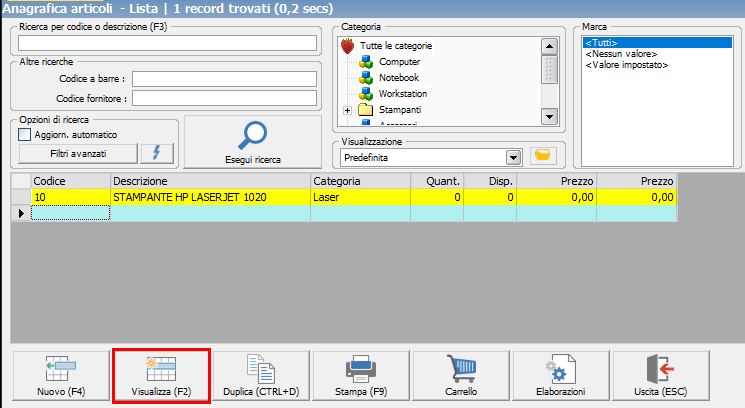Select the Workstation category
Image resolution: width=745 pixels, height=408 pixels.
point(402,94)
